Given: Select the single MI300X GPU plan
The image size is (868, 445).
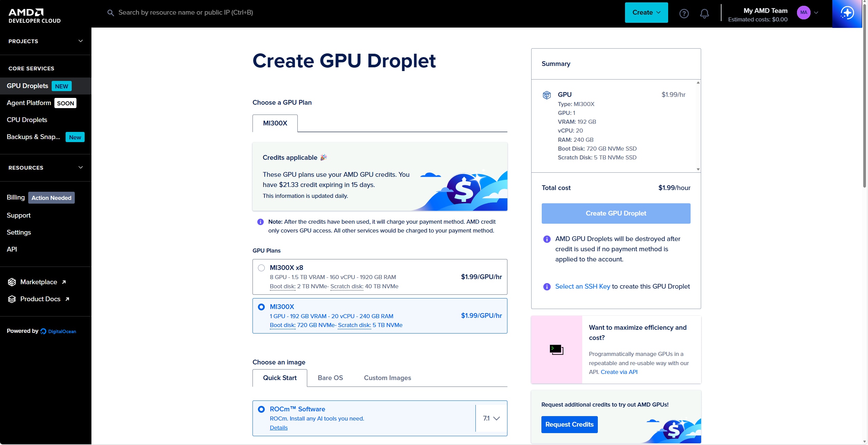Looking at the screenshot, I should pos(261,307).
